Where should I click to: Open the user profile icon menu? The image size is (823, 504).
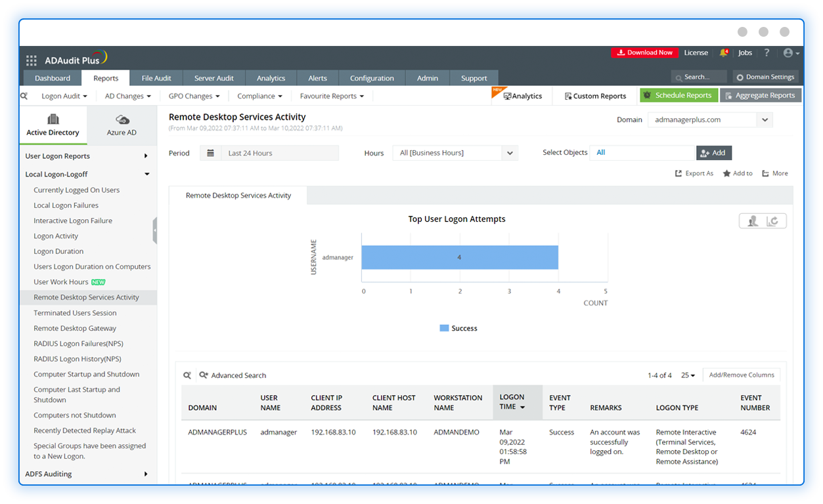pyautogui.click(x=791, y=52)
